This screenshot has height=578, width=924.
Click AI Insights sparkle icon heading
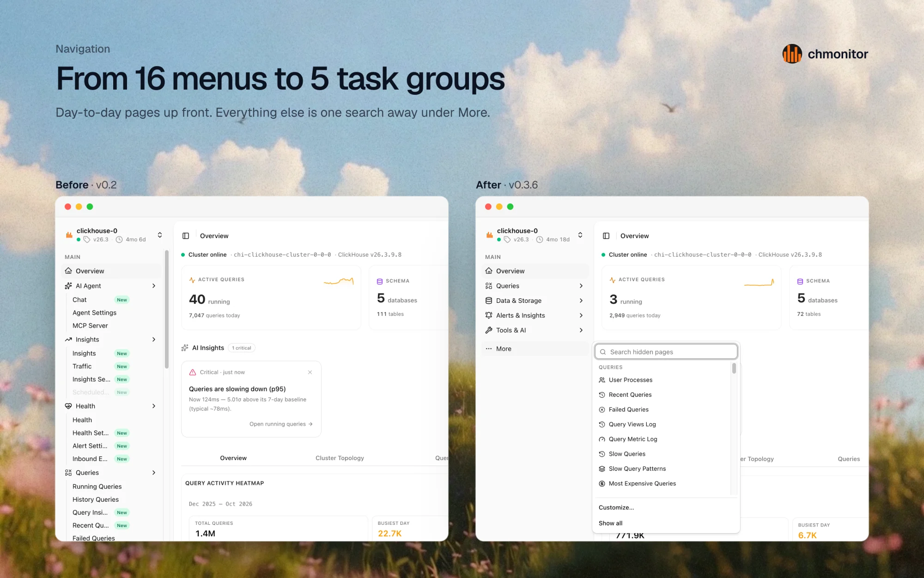pos(185,348)
